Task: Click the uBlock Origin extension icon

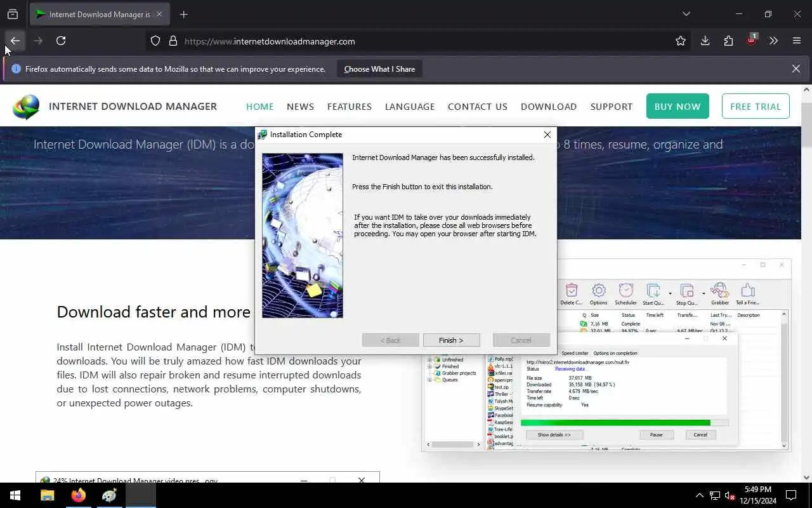Action: [x=751, y=41]
